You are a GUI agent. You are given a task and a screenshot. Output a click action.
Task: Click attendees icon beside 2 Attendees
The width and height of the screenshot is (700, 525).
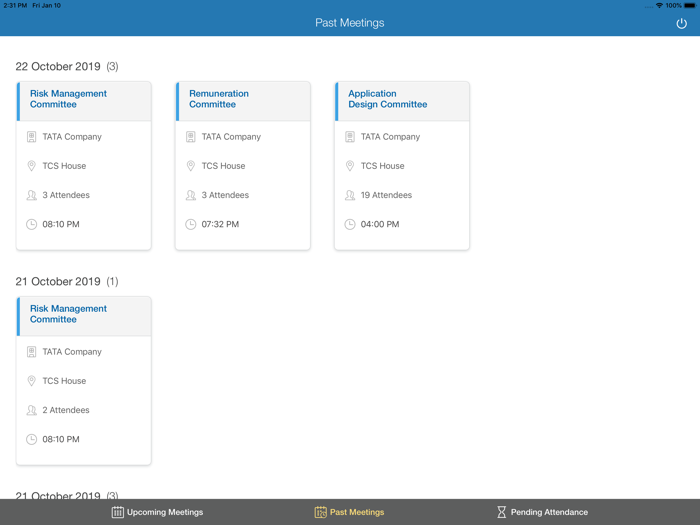pos(31,410)
